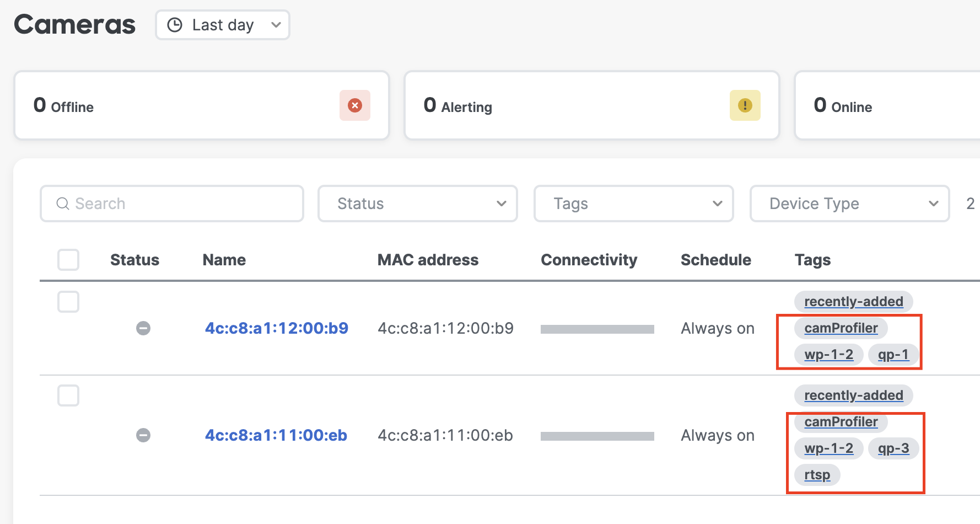980x524 pixels.
Task: Click grey status icon for camera 4c:c8:a1:12:00:b9
Action: point(143,328)
